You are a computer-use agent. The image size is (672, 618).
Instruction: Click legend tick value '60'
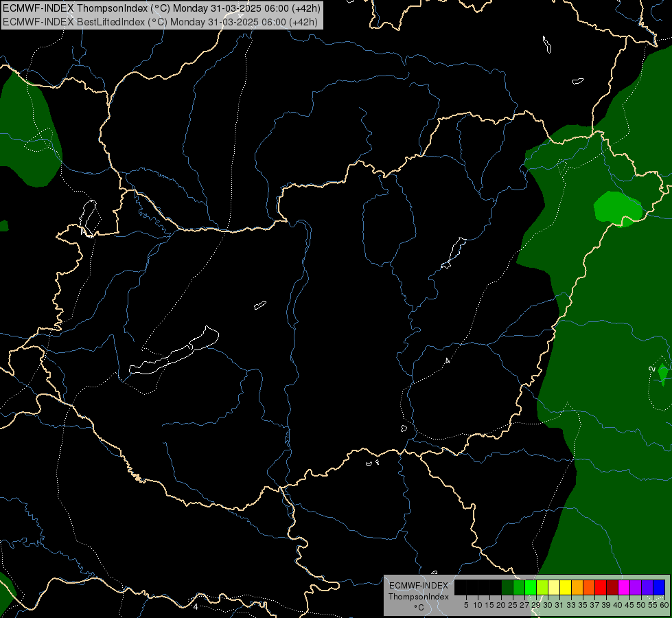click(664, 605)
